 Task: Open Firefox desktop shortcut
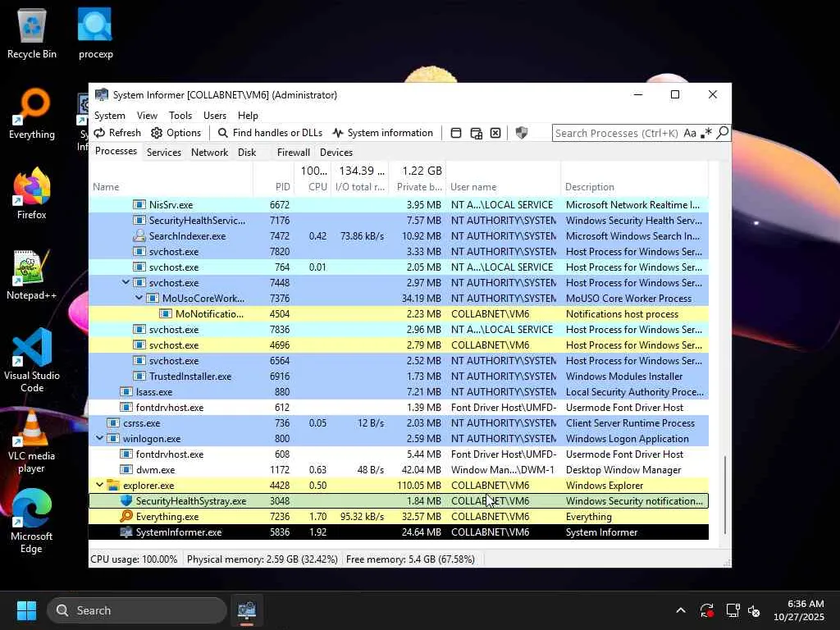(32, 194)
